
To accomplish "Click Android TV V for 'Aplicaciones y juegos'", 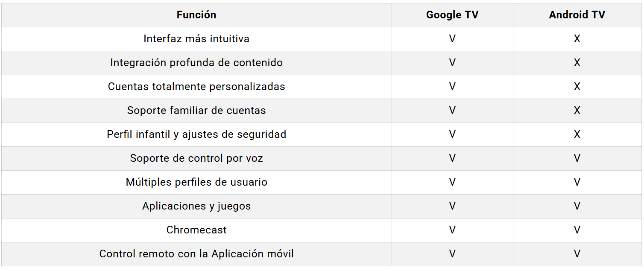I will (577, 206).
